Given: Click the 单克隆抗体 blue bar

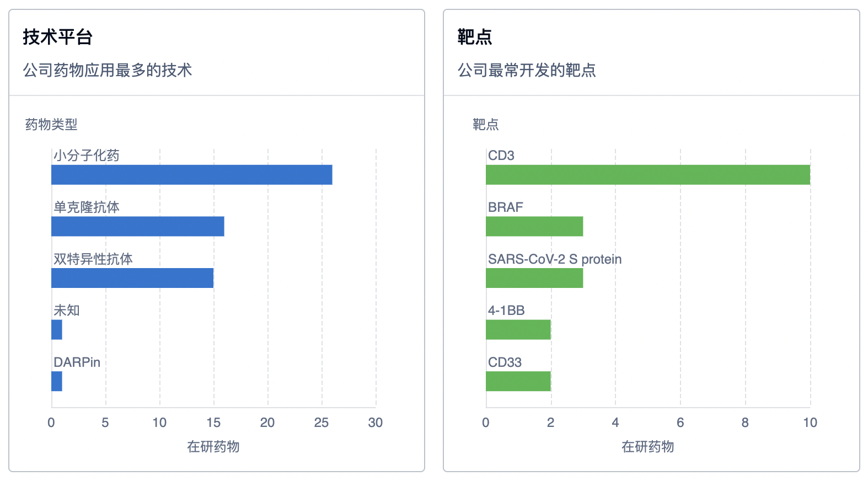Looking at the screenshot, I should 137,226.
